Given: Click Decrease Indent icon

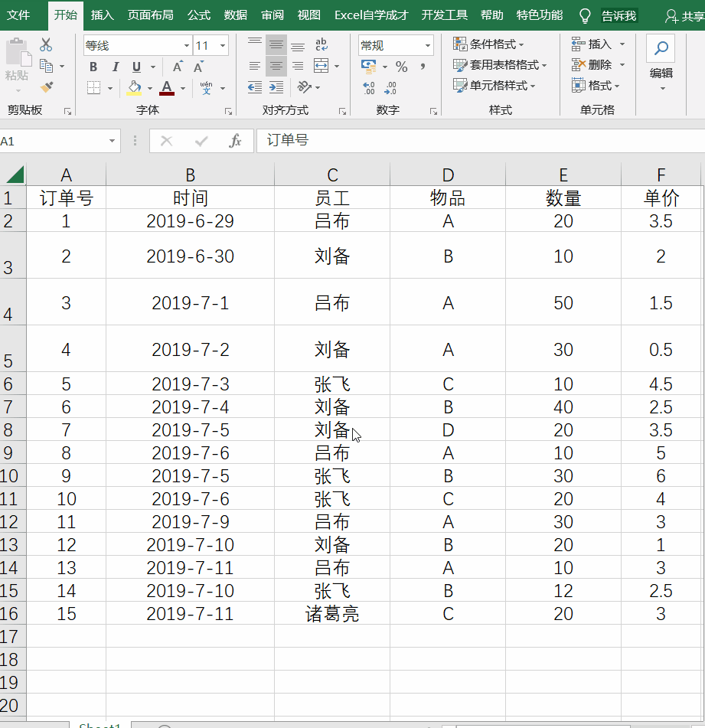Looking at the screenshot, I should [254, 87].
